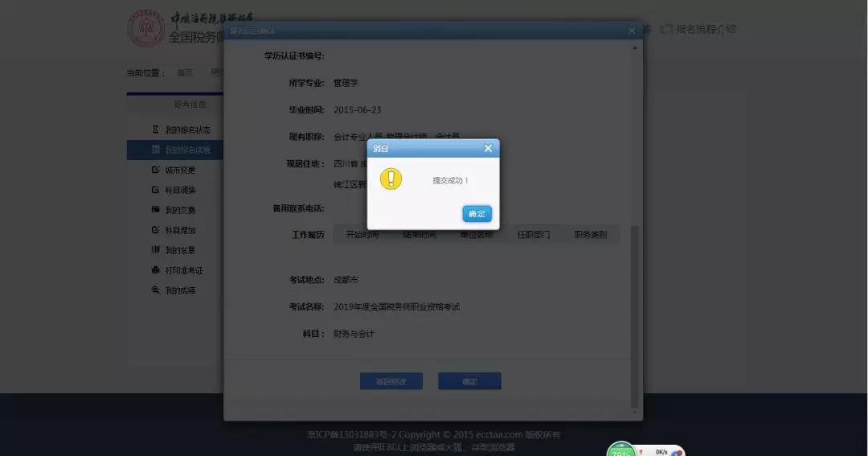Open 科目增加 in the sidebar
Viewport: 868px width, 456px height.
point(180,230)
